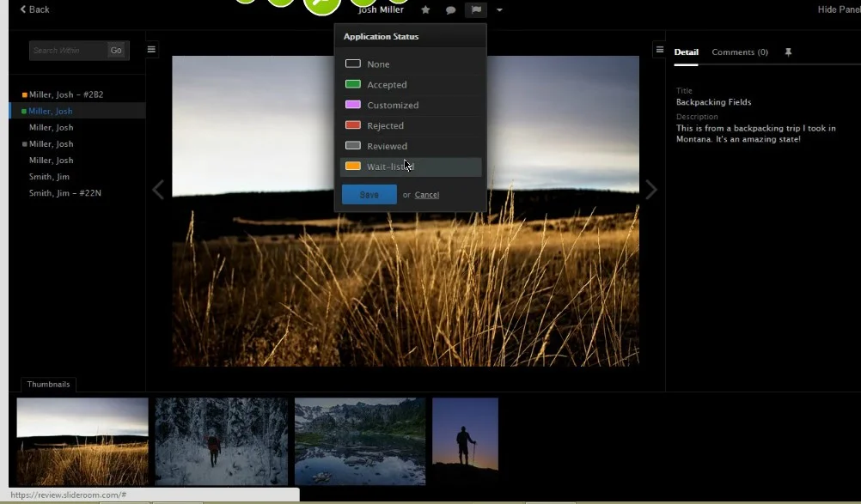Viewport: 861px width, 504px height.
Task: Select Smith, Jim – #22N applicant
Action: pos(64,193)
